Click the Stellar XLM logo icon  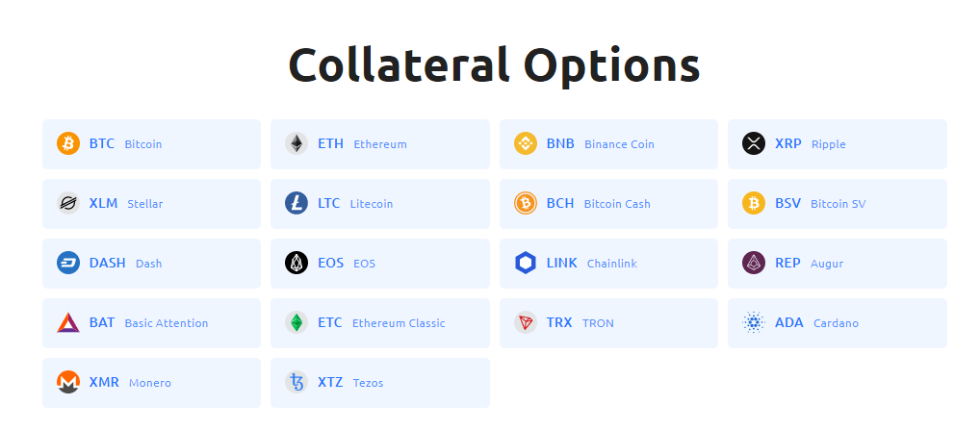point(68,204)
